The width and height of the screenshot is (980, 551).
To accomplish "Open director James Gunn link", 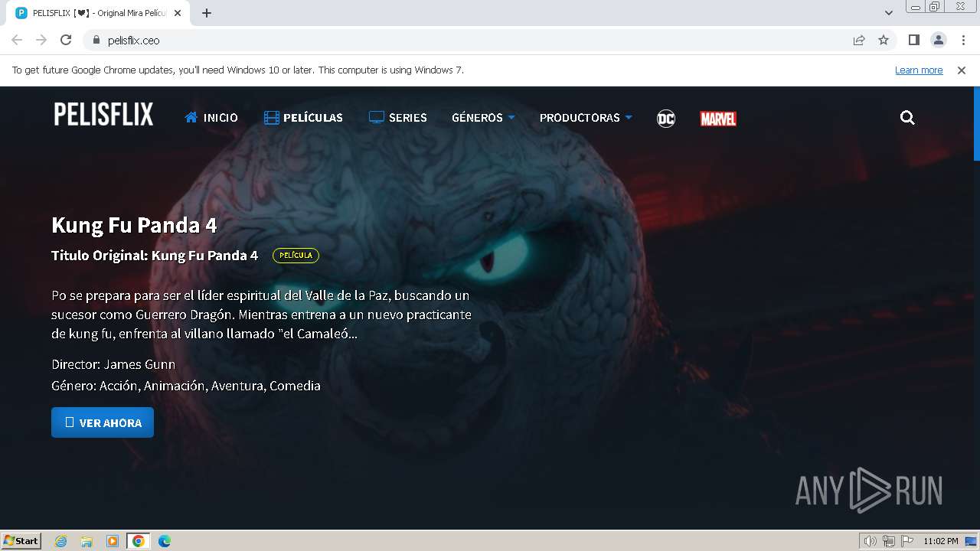I will (x=139, y=364).
